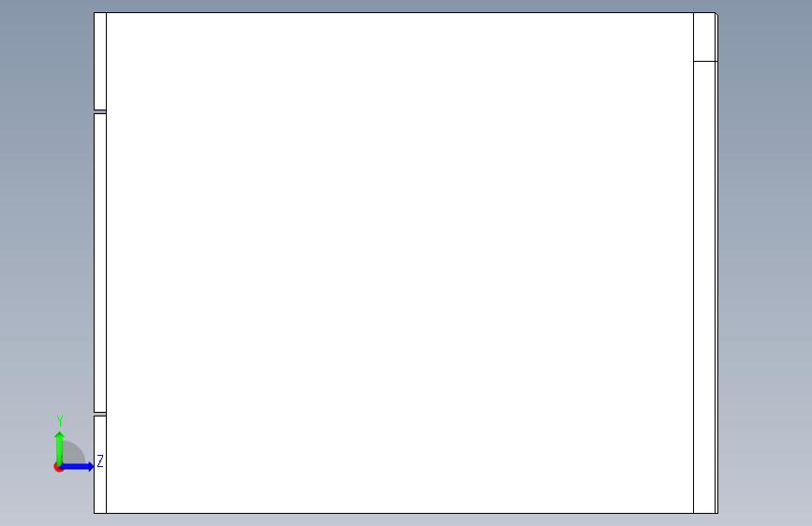Select the gray YZ plane arc on triad
The width and height of the screenshot is (812, 526).
pos(75,452)
